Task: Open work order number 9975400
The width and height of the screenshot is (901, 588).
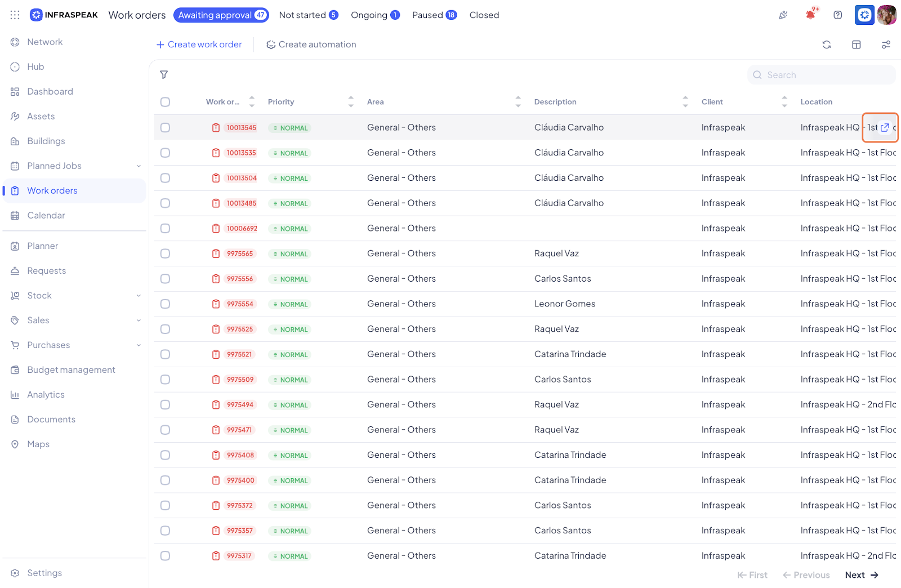Action: pyautogui.click(x=241, y=480)
